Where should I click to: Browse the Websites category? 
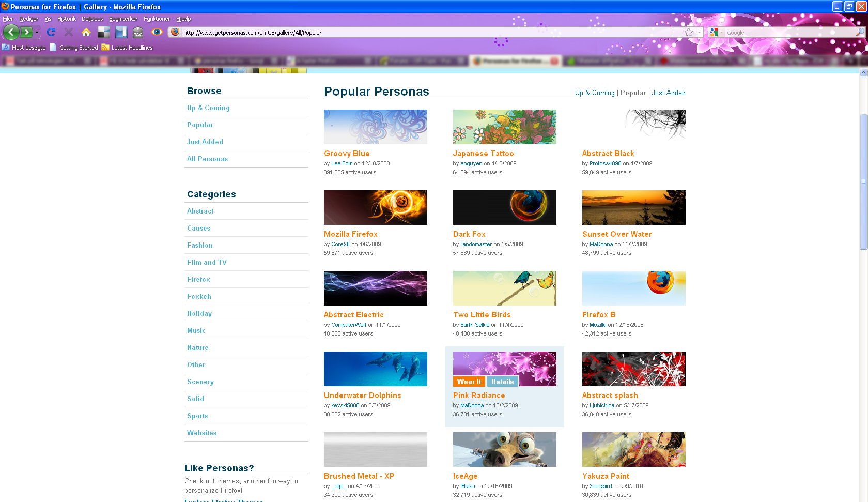click(202, 433)
